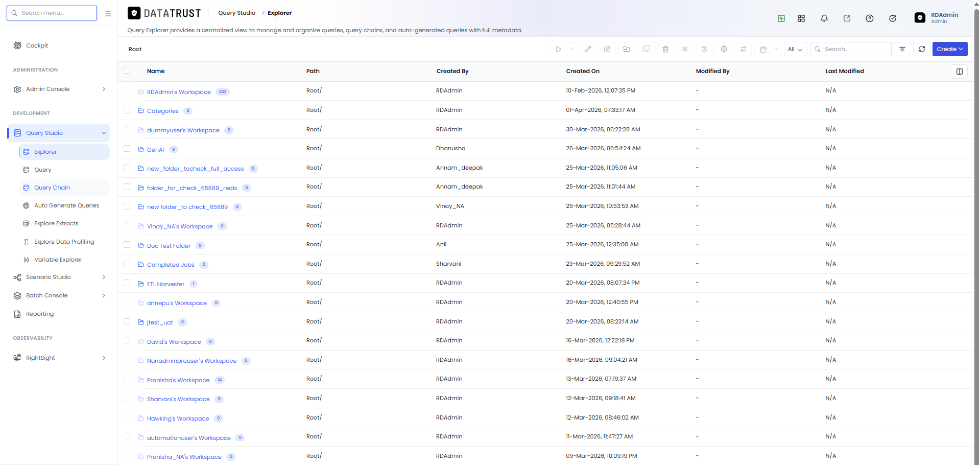Toggle the select-all checkbox in header row

(127, 71)
